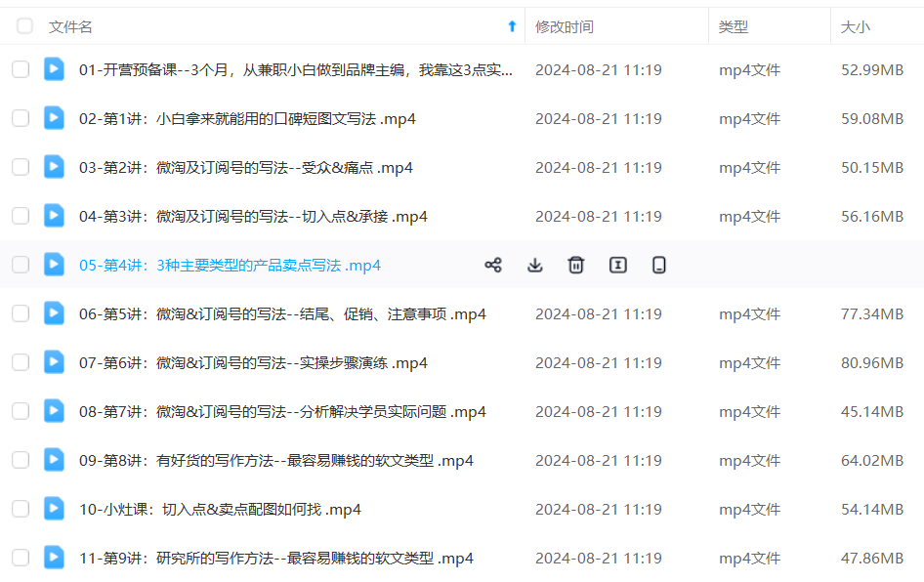The height and width of the screenshot is (582, 924).
Task: Open file 02-第1讲 口碑短图文写法
Action: [247, 119]
